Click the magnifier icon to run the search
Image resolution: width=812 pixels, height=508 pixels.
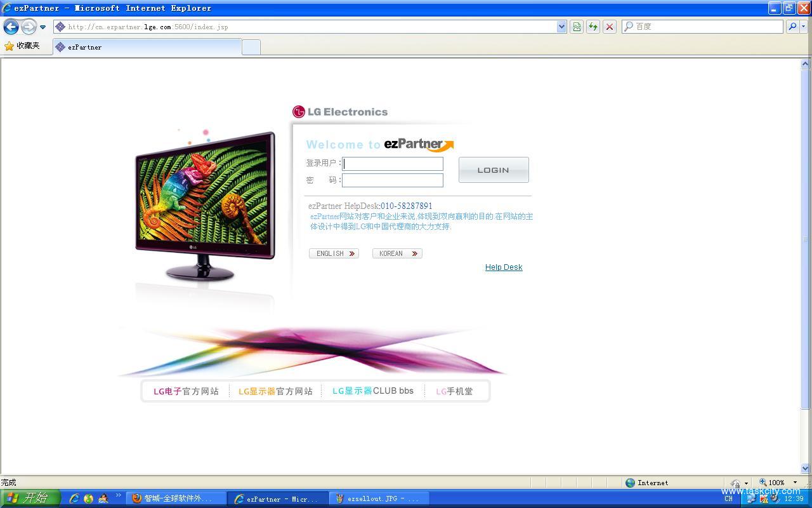tap(794, 26)
